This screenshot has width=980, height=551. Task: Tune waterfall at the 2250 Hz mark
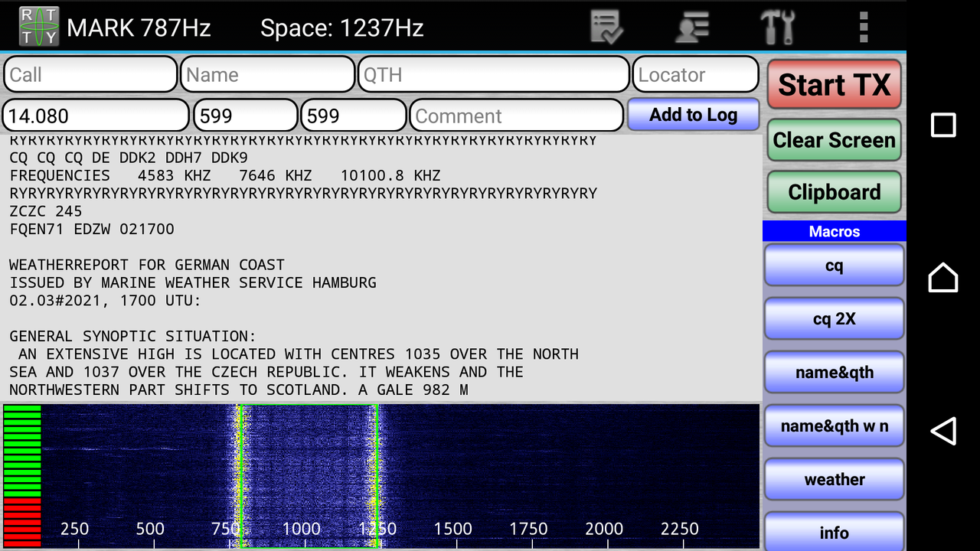pyautogui.click(x=680, y=529)
